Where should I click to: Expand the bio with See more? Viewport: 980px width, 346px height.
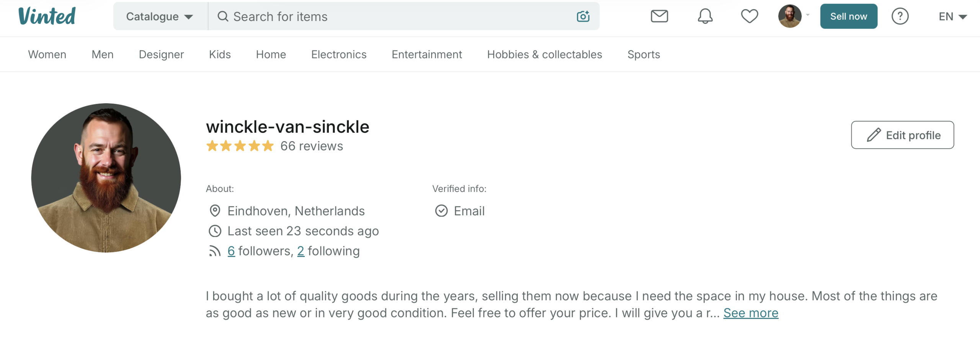pos(750,313)
